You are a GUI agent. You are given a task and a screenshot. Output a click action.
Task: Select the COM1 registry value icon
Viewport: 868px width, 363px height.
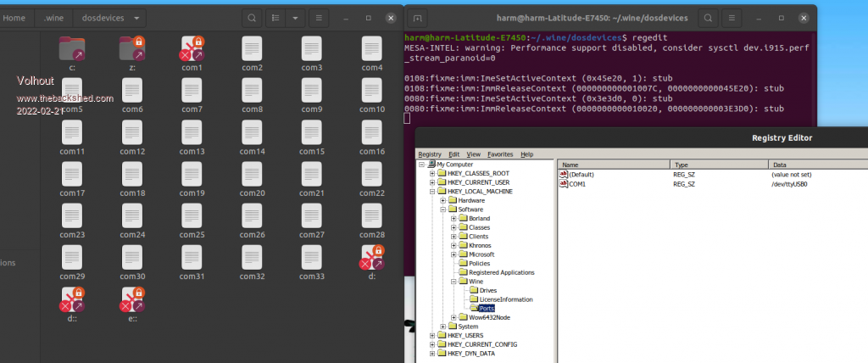[x=564, y=183]
